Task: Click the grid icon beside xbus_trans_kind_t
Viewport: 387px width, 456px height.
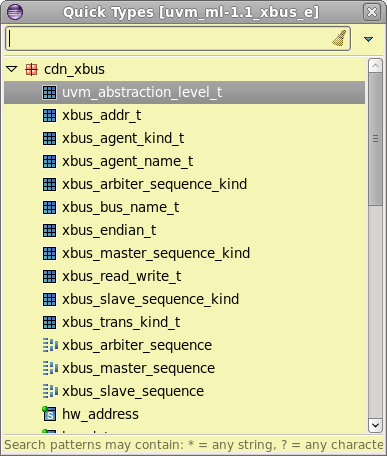Action: coord(49,322)
